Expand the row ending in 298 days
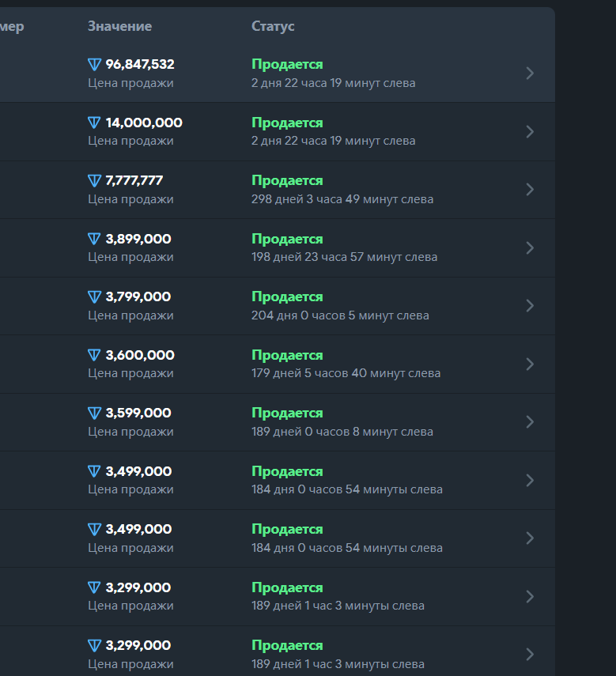 tap(530, 190)
